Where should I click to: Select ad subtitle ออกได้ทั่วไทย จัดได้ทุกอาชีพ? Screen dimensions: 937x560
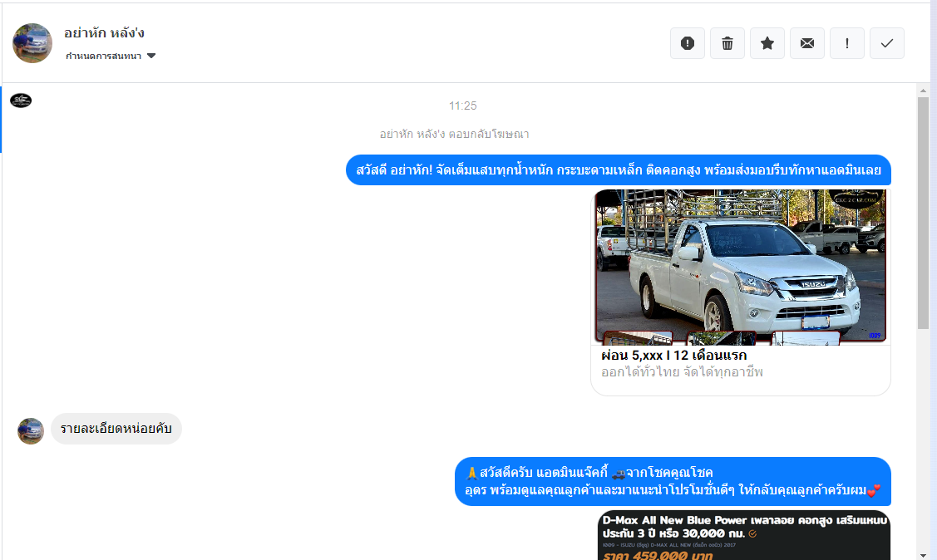pyautogui.click(x=682, y=372)
